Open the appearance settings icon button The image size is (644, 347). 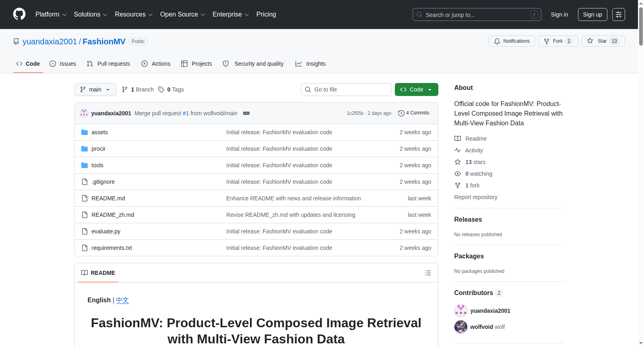tap(619, 15)
